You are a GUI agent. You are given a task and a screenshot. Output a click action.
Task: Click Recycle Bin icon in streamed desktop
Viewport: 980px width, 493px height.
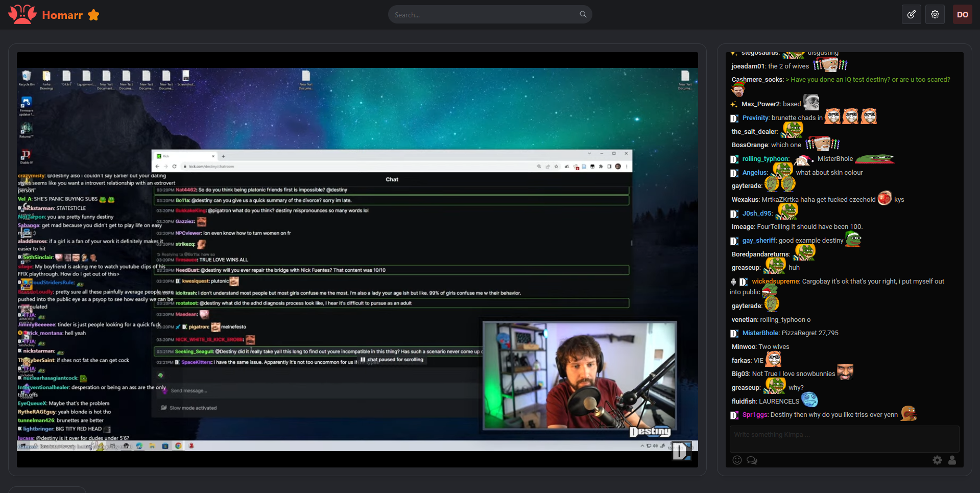coord(27,79)
